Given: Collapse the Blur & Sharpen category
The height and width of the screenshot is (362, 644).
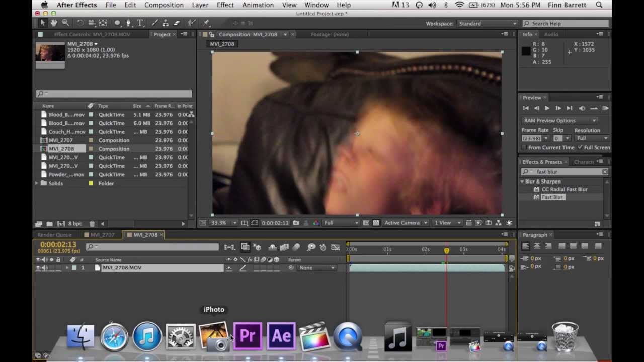Looking at the screenshot, I should pos(522,182).
